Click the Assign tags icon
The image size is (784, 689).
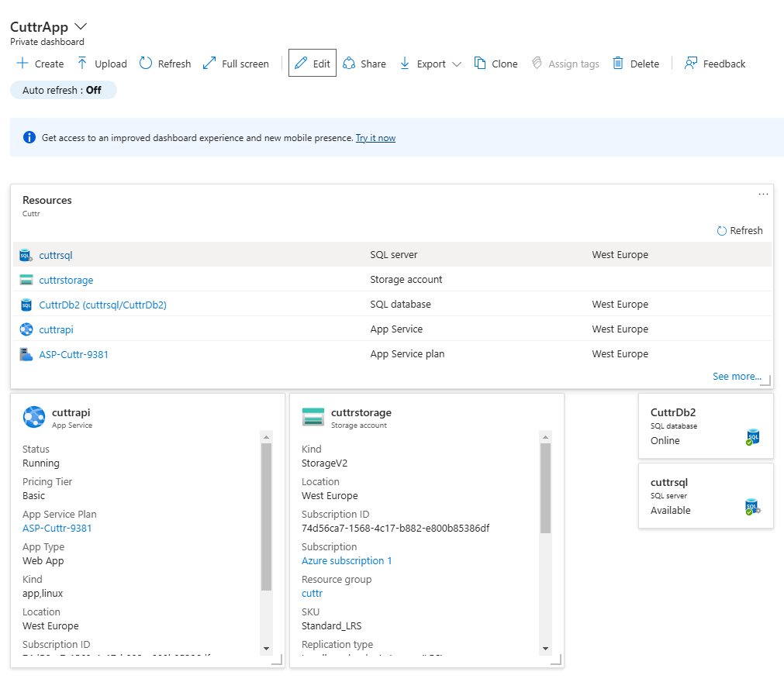[537, 64]
